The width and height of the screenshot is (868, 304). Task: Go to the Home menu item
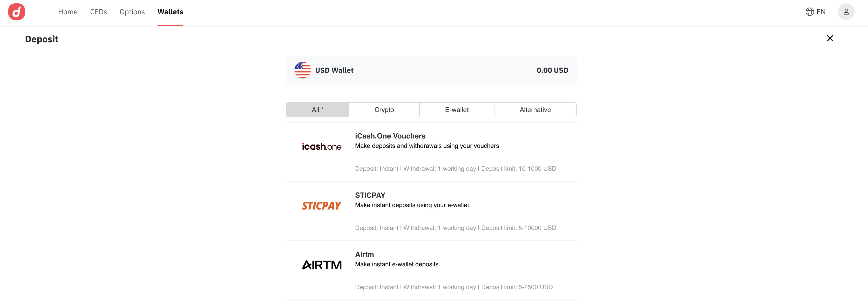(68, 12)
